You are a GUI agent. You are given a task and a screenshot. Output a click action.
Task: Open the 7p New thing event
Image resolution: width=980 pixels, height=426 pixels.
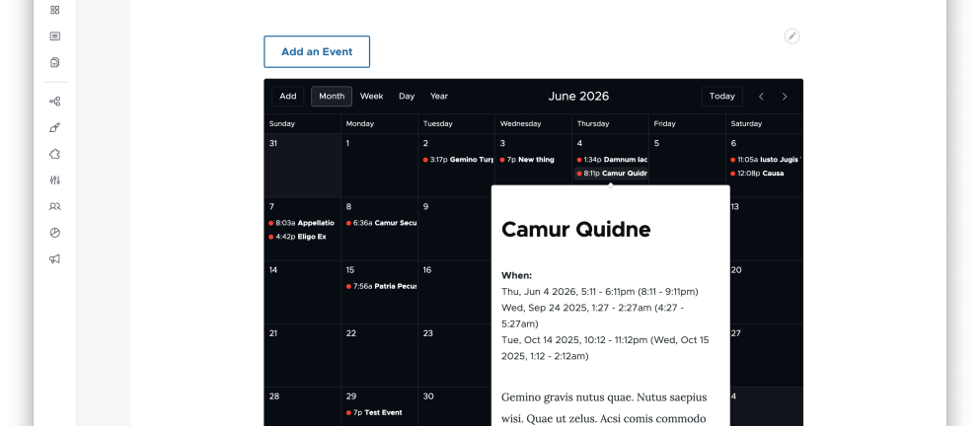click(527, 160)
